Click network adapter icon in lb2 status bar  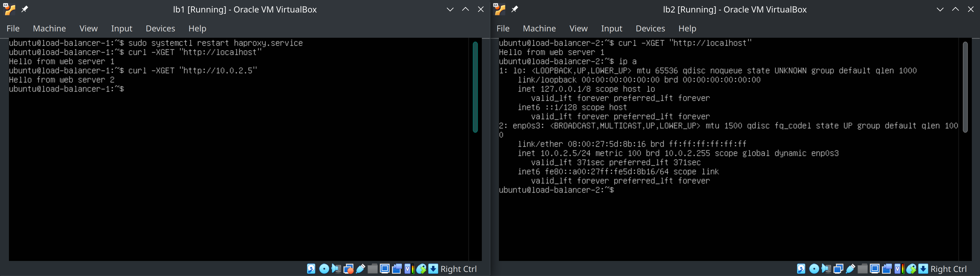click(x=838, y=269)
